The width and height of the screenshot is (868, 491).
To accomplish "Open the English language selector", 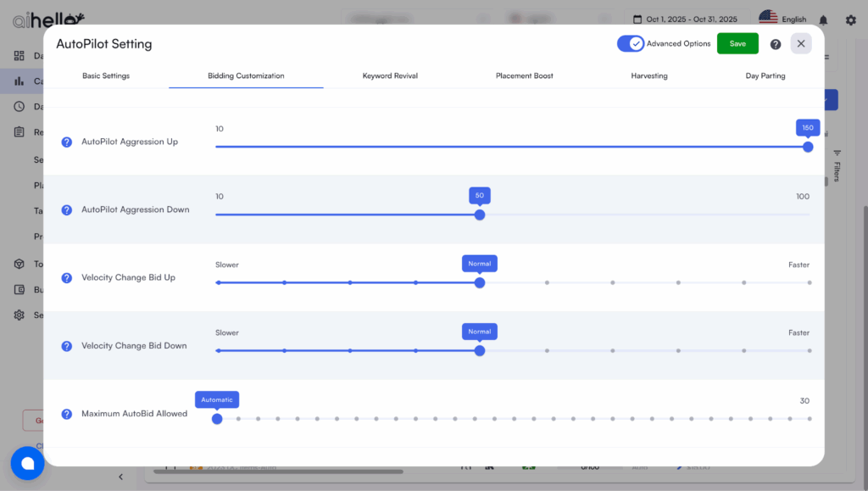I will 782,19.
